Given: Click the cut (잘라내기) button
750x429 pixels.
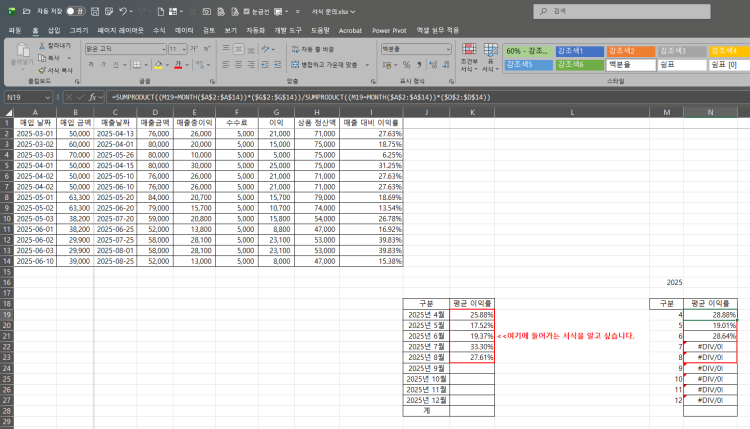Looking at the screenshot, I should (54, 46).
